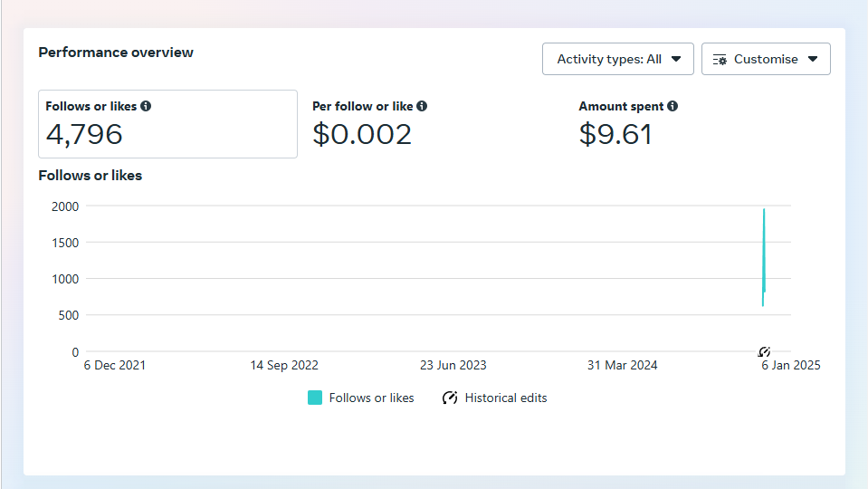Click the teal Follows or likes legend swatch
868x489 pixels.
coord(315,398)
